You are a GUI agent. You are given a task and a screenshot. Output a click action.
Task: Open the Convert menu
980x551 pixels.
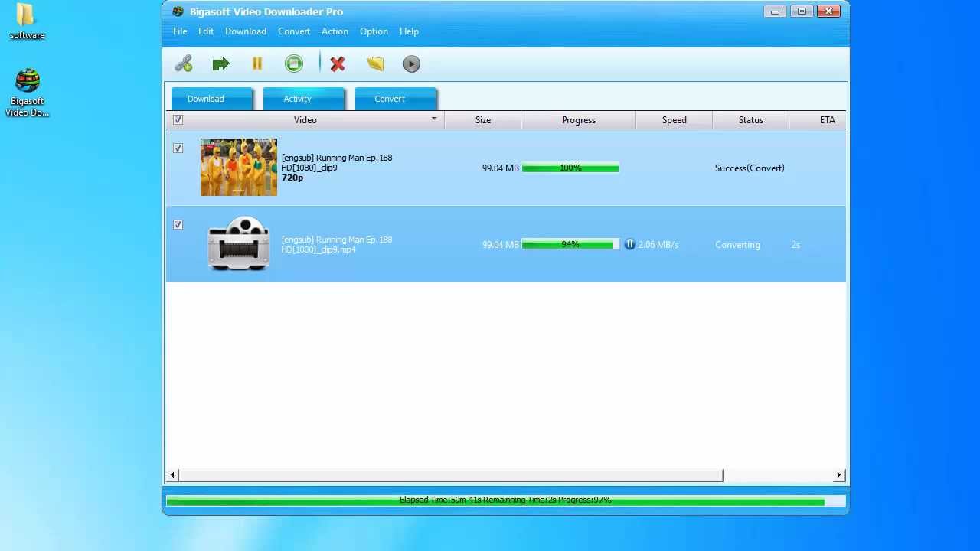pyautogui.click(x=294, y=31)
